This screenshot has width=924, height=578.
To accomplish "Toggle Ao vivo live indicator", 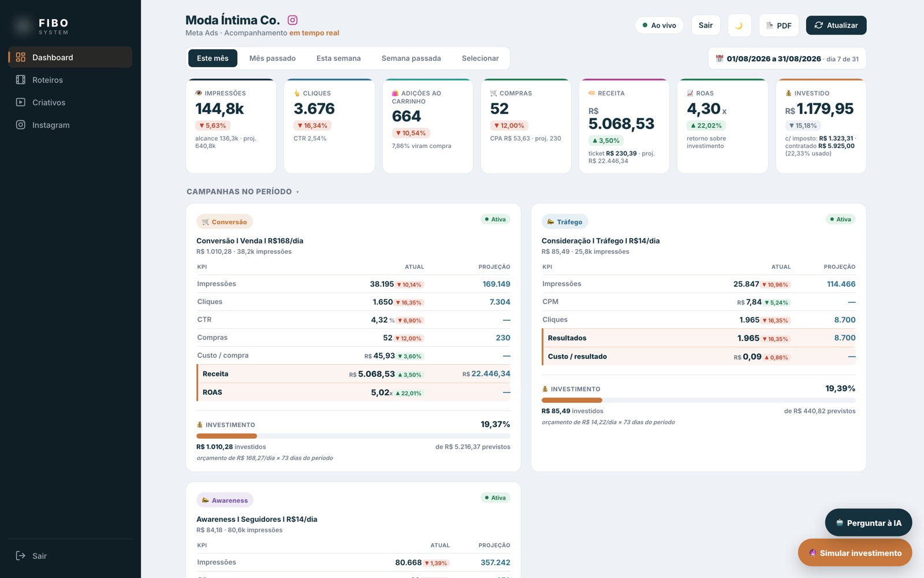I will pos(660,25).
